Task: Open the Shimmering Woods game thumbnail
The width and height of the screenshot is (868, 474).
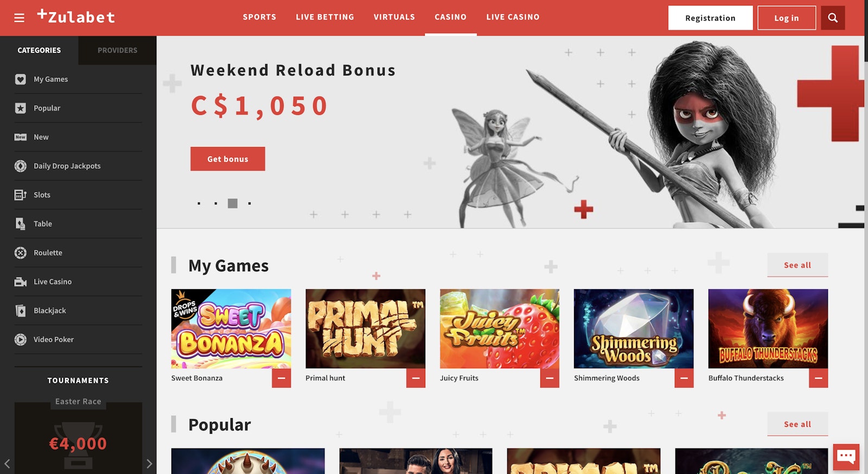Action: point(634,329)
